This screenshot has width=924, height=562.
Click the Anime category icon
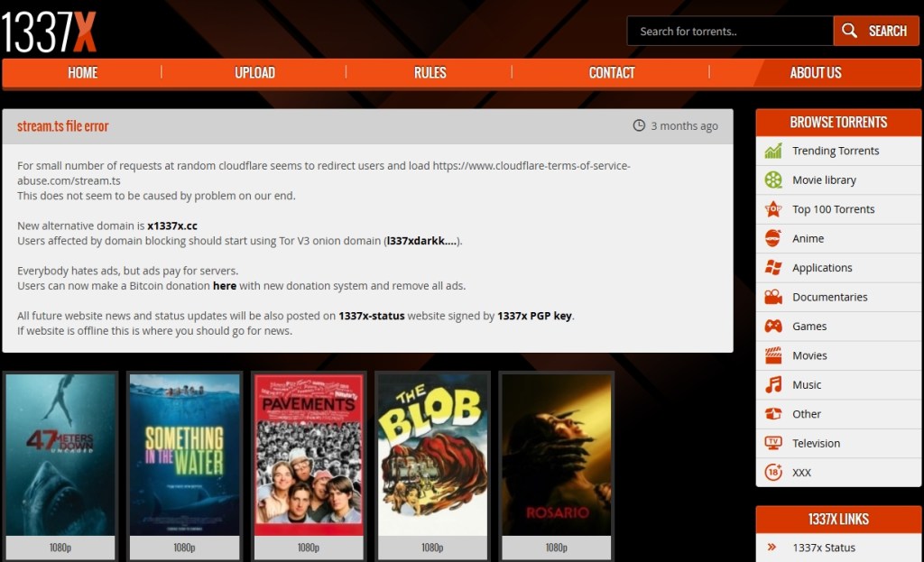coord(772,238)
